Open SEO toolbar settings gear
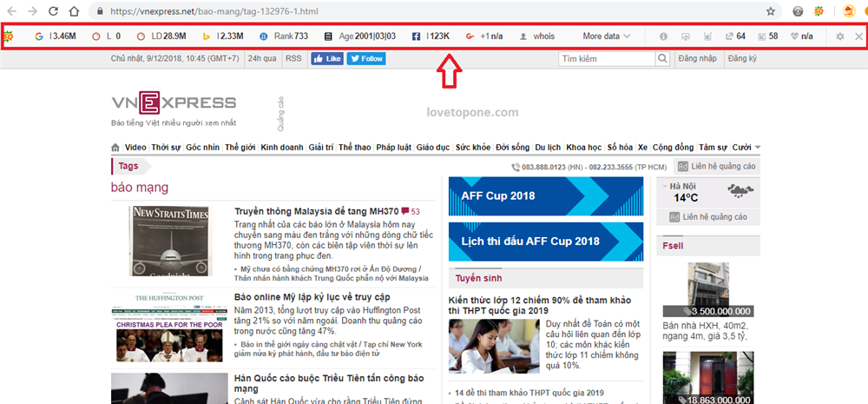The width and height of the screenshot is (868, 404). 839,36
